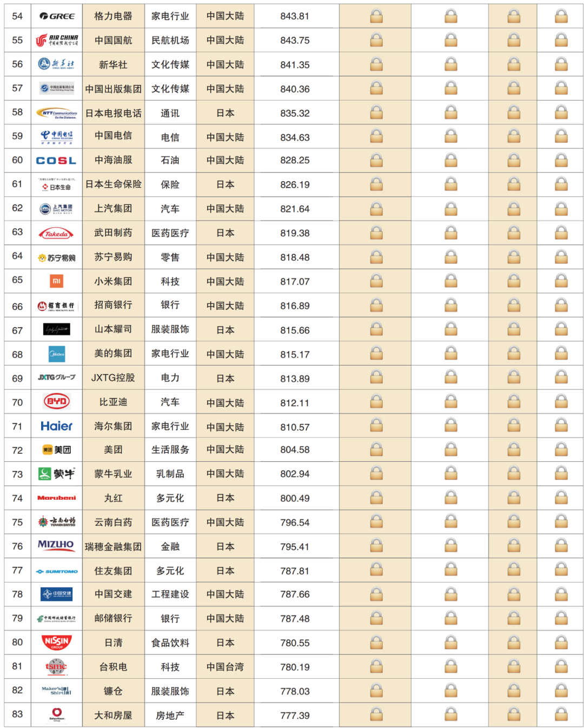Click the MIZUHO logo
Image resolution: width=584 pixels, height=728 pixels.
[x=56, y=546]
